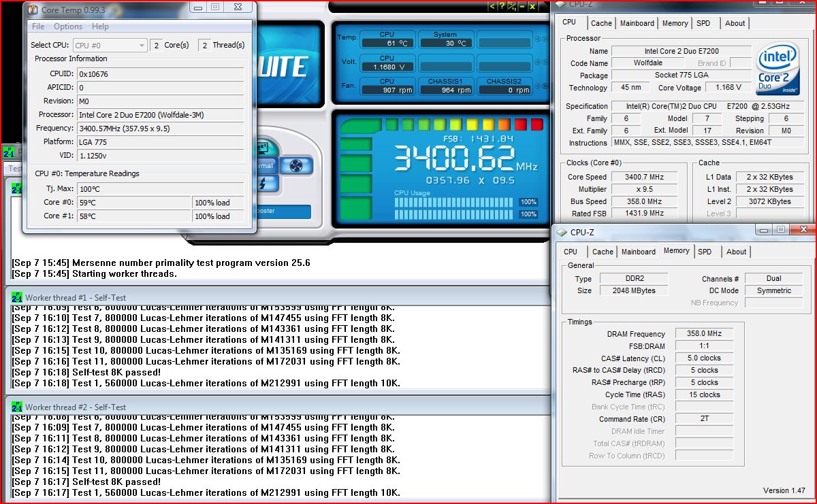This screenshot has height=504, width=817.
Task: Click the Core Temp restore button
Action: pos(215,7)
